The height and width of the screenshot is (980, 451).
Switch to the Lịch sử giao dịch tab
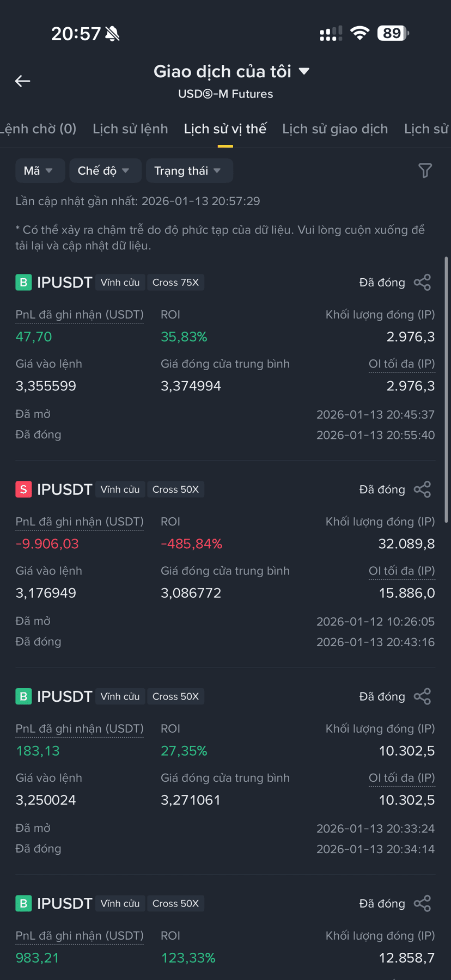335,129
